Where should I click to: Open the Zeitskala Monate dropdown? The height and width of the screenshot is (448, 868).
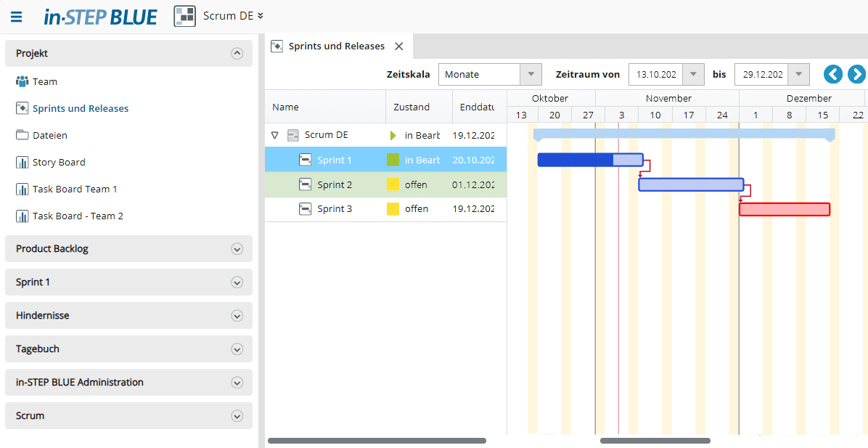pos(531,74)
